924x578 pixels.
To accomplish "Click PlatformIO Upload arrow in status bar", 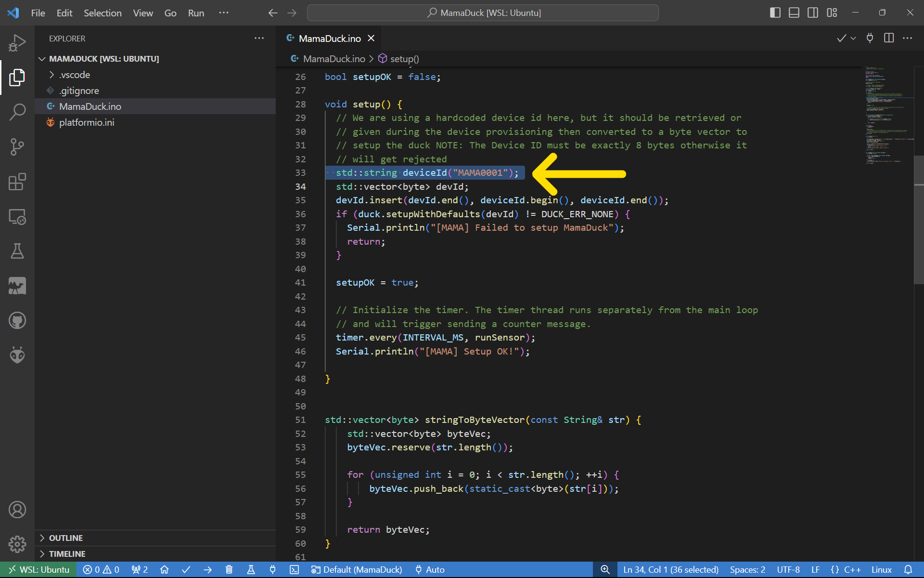I will 208,570.
